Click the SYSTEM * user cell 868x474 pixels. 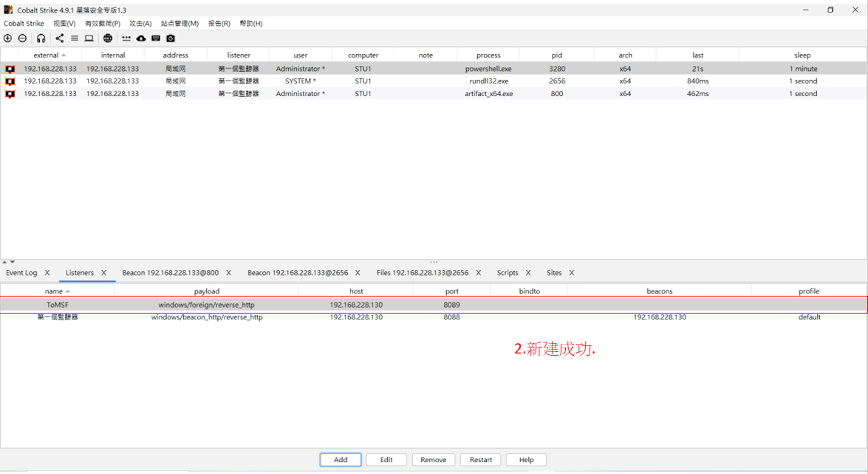pos(301,81)
